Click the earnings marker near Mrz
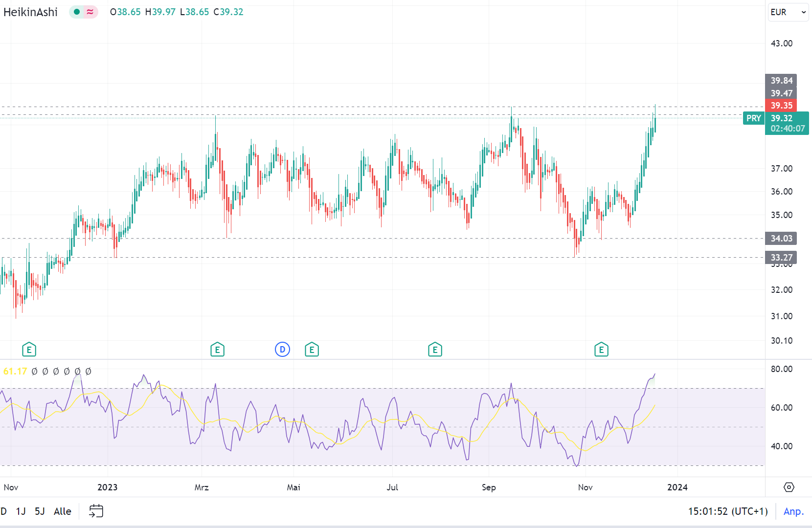 click(217, 350)
